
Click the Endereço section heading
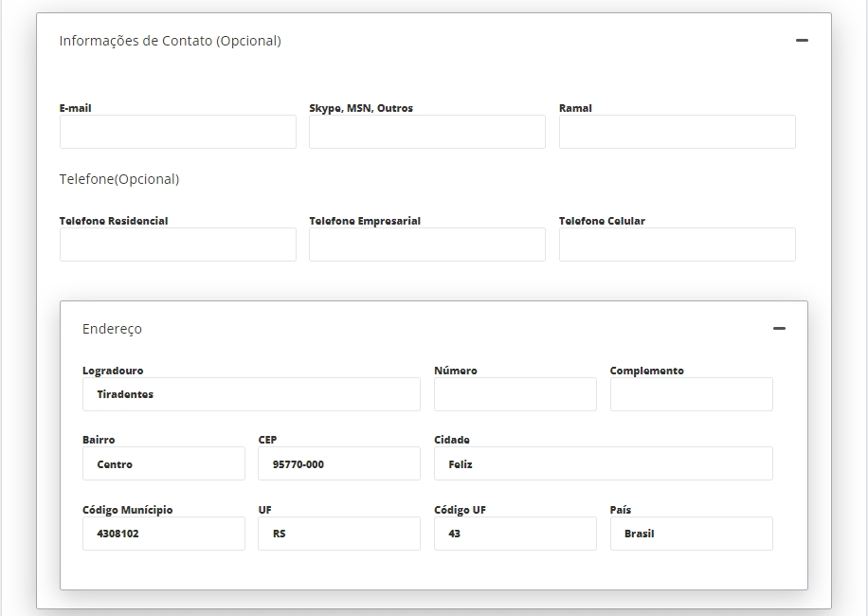click(x=112, y=329)
